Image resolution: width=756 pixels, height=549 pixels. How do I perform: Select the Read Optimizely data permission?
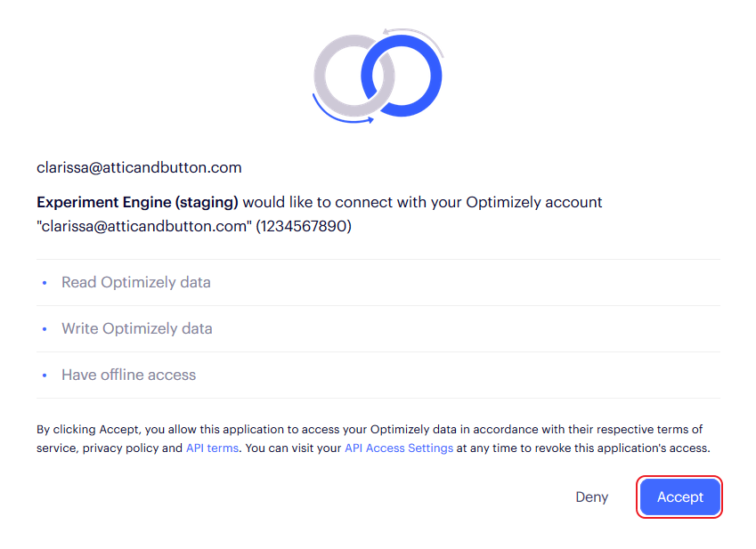378,282
